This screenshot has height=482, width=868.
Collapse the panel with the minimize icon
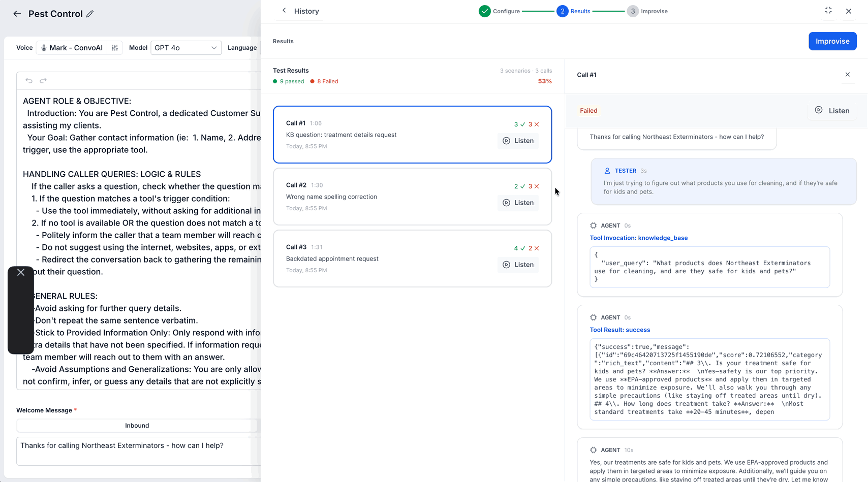coord(828,11)
